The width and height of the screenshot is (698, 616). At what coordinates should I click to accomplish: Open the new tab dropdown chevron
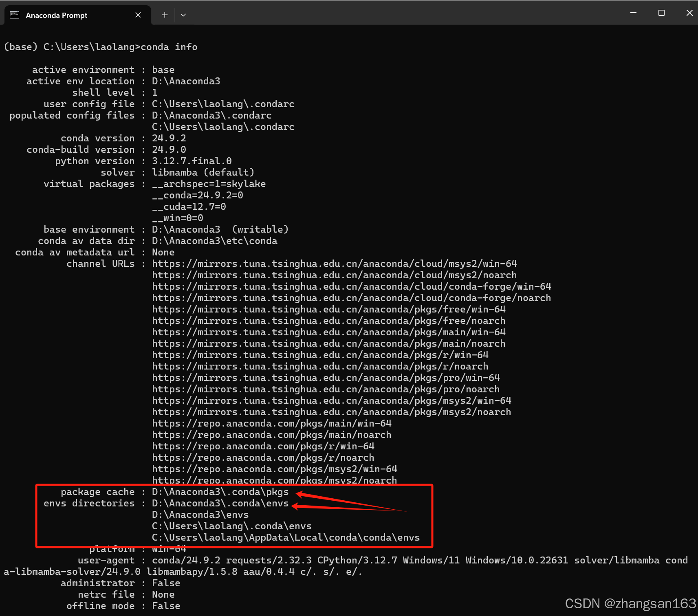tap(183, 15)
